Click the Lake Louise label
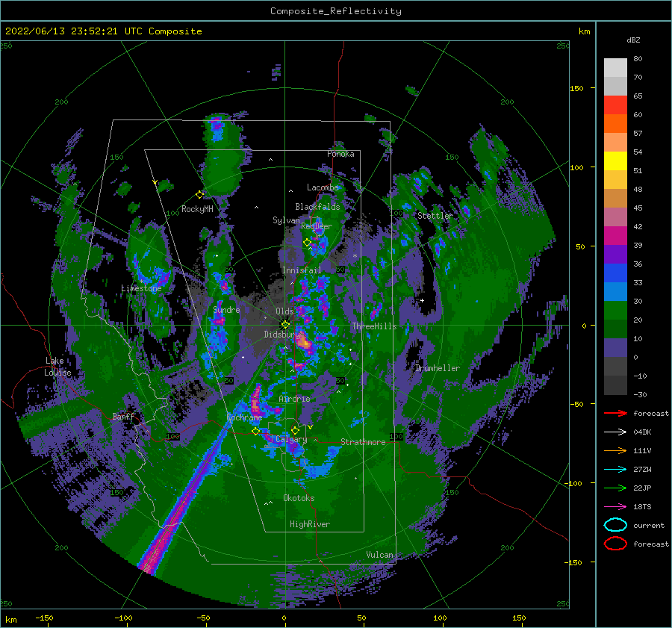This screenshot has height=628, width=672. point(57,367)
